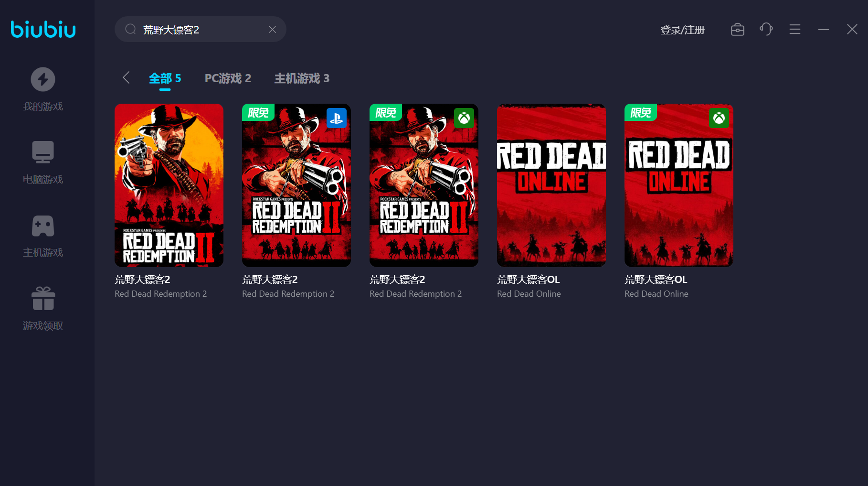
Task: Open the Xbox Red Dead Online cover
Action: tap(679, 185)
